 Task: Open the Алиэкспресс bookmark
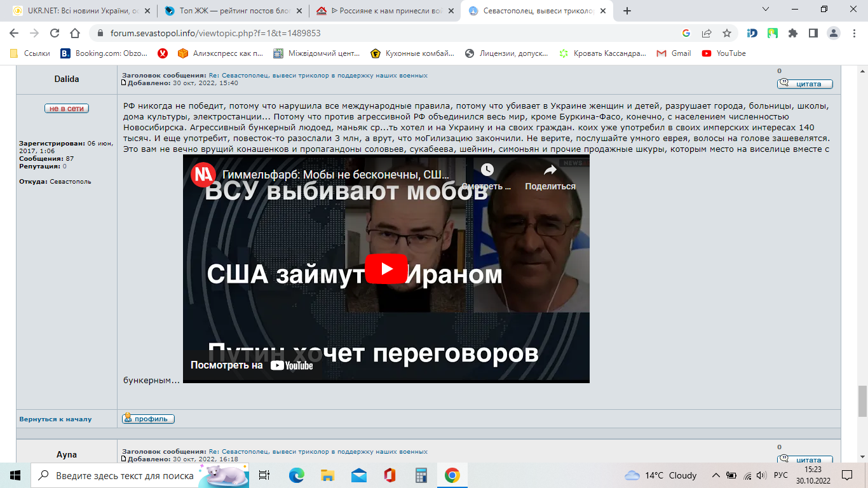pos(220,53)
